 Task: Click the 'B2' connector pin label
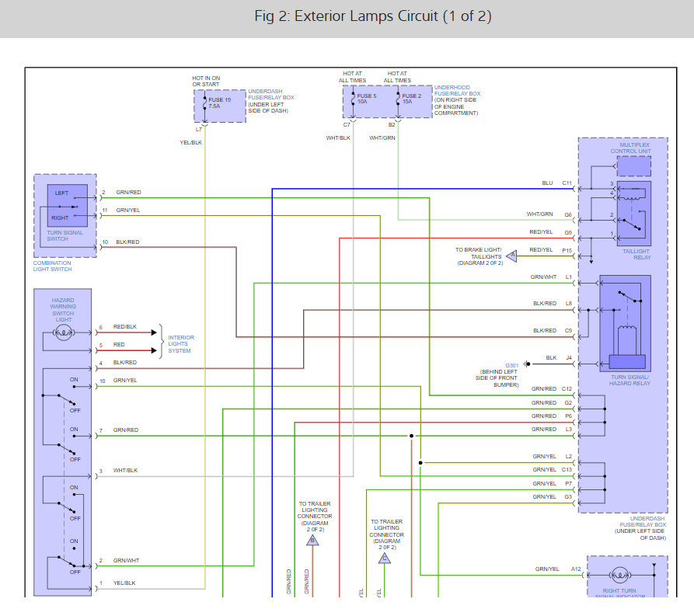tap(392, 125)
